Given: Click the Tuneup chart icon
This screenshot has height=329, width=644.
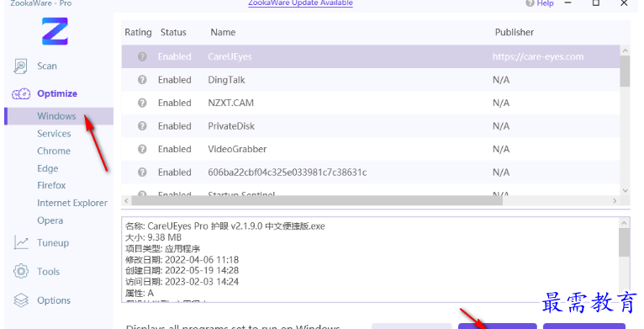Looking at the screenshot, I should coord(21,242).
